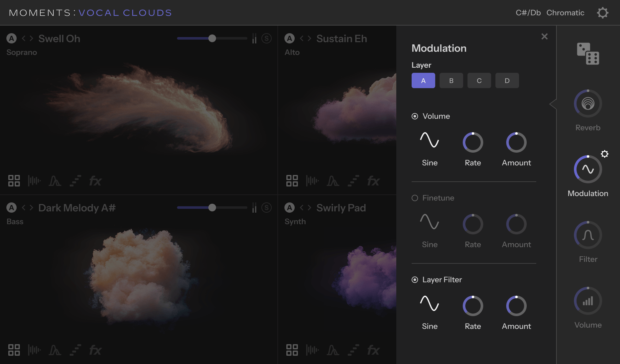
Task: Open the master Volume panel
Action: point(588,301)
